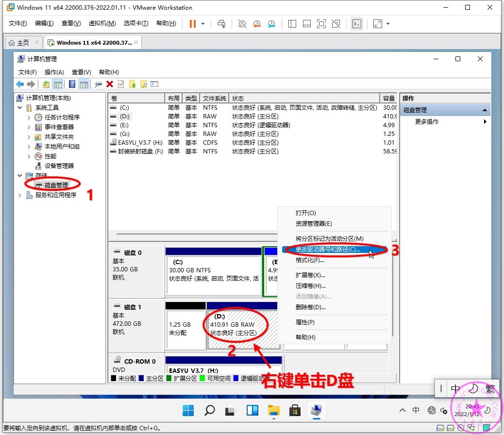Click the take snapshot icon in VMware toolbar
Image resolution: width=504 pixels, height=435 pixels.
242,24
